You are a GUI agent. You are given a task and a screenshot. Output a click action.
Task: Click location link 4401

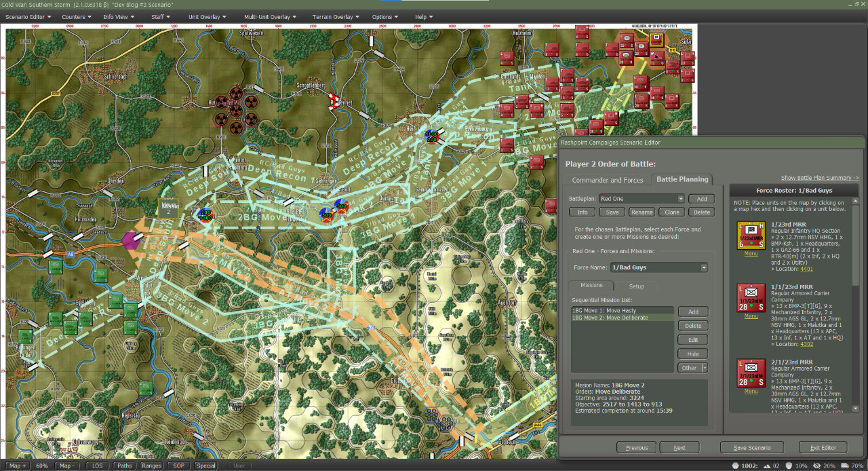point(806,269)
